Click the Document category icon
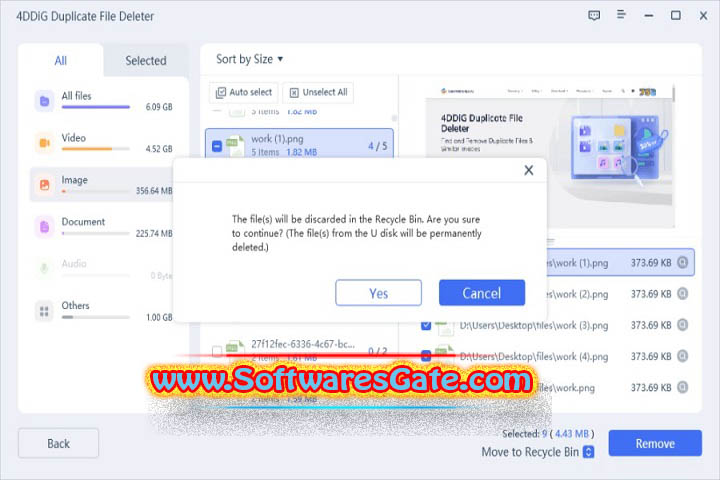Viewport: 720px width, 480px height. click(45, 226)
